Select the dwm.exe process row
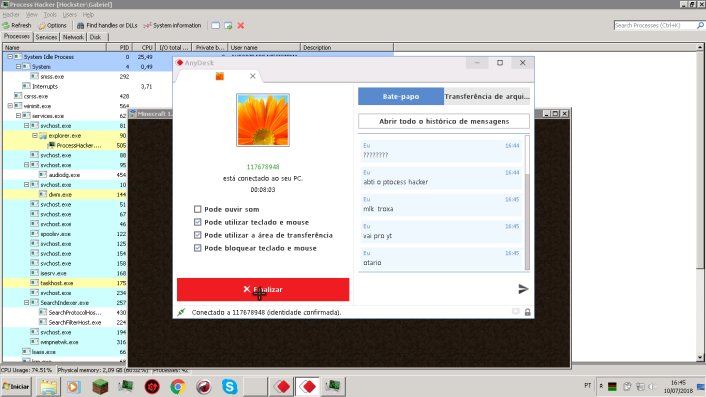This screenshot has height=397, width=706. [x=65, y=194]
